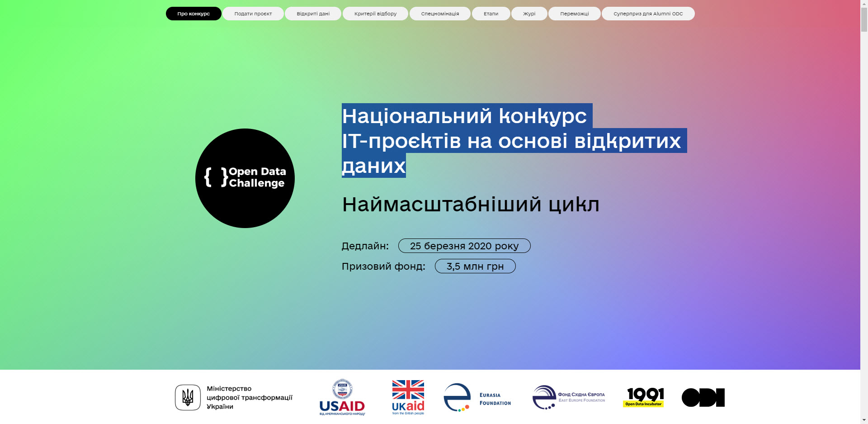Click the scrollbar down arrow
868x424 pixels.
864,420
